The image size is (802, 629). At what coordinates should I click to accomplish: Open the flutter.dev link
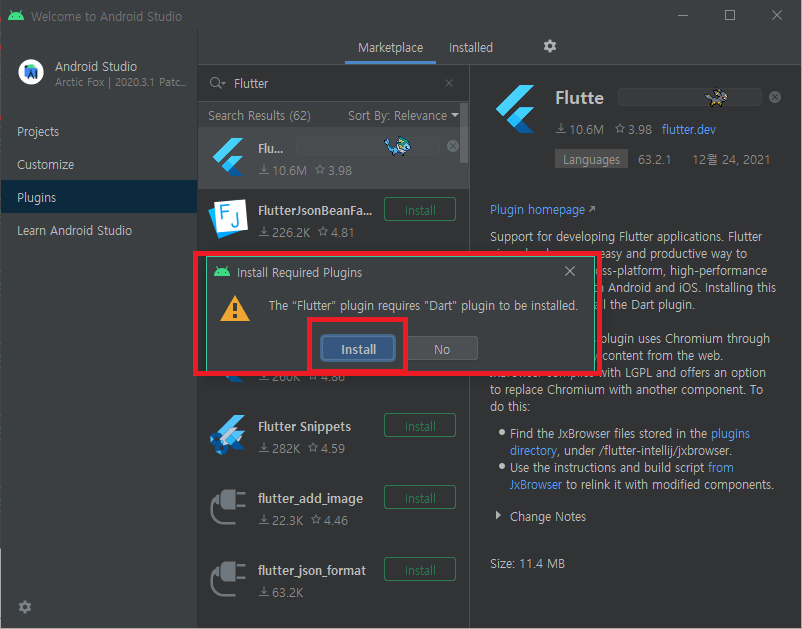tap(688, 129)
